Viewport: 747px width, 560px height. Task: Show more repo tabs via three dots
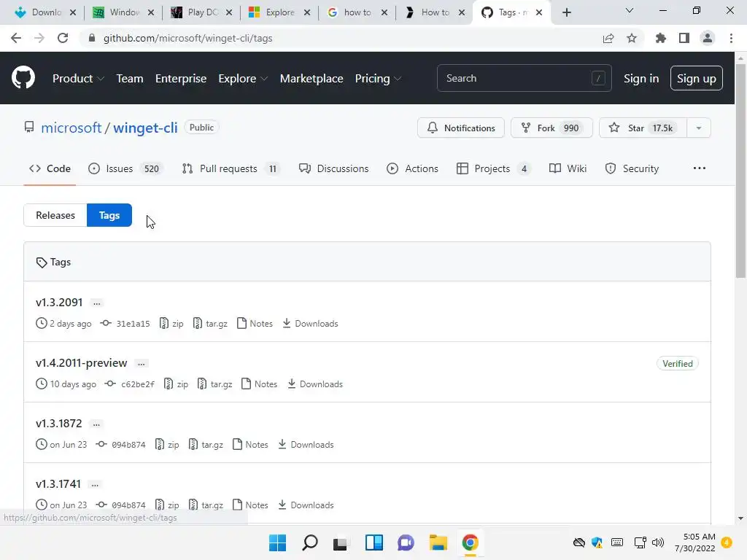[700, 168]
